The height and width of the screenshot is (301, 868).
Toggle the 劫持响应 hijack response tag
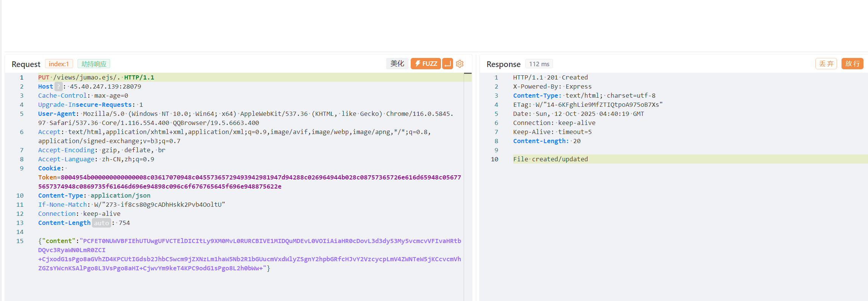click(94, 64)
